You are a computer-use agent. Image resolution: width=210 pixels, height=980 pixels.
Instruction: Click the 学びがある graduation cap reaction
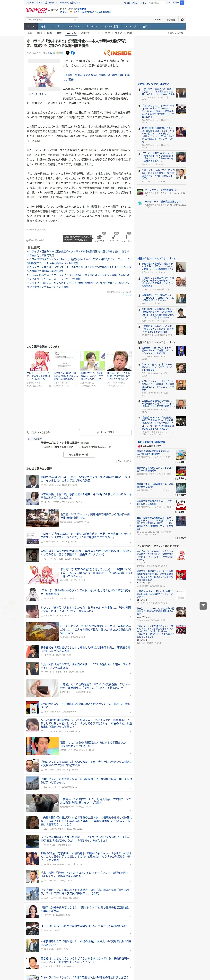click(x=100, y=237)
